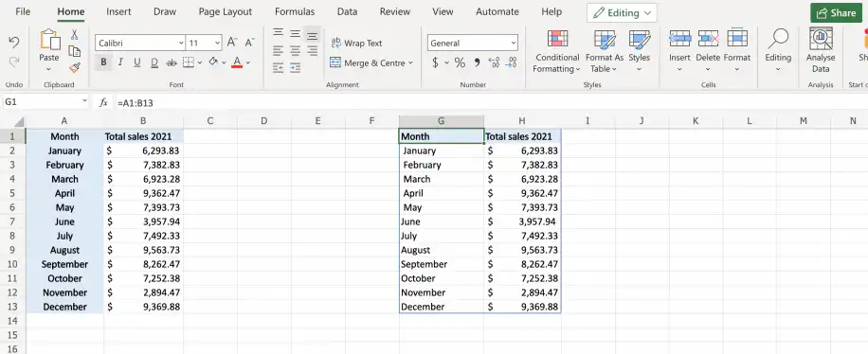Toggle Wrap Text
This screenshot has width=868, height=354.
pos(356,43)
